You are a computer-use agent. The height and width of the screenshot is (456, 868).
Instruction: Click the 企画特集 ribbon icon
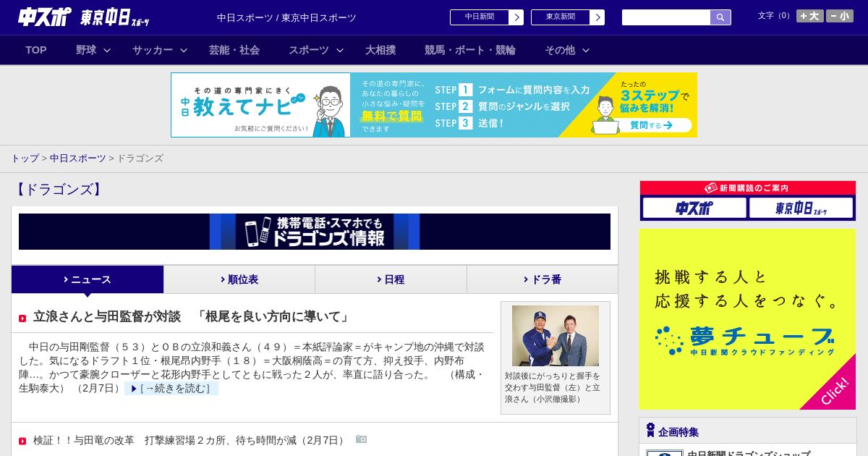click(650, 430)
